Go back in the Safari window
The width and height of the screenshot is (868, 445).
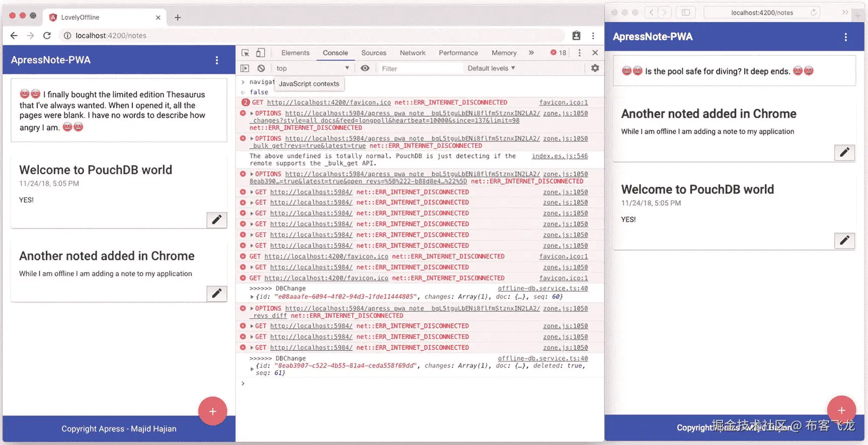[652, 13]
